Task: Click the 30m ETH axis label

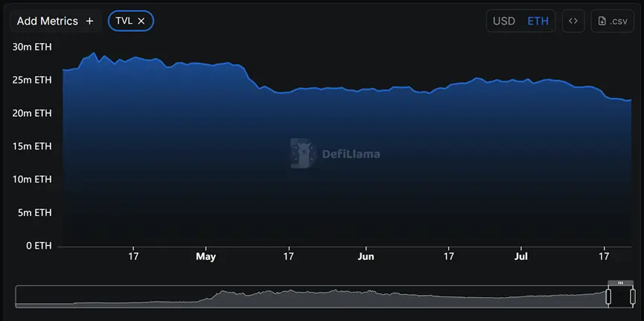Action: [32, 46]
